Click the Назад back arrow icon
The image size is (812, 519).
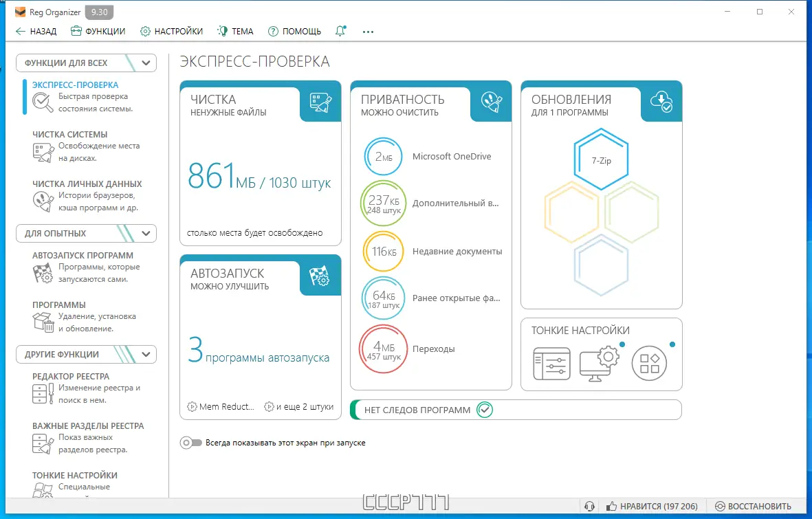pyautogui.click(x=20, y=31)
